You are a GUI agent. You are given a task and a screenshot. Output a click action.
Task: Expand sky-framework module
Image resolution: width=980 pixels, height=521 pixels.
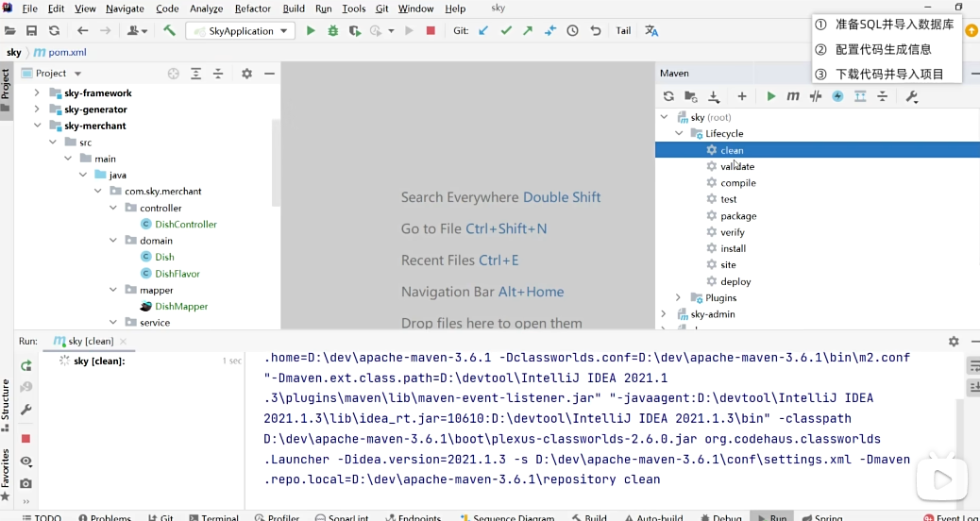[x=36, y=92]
